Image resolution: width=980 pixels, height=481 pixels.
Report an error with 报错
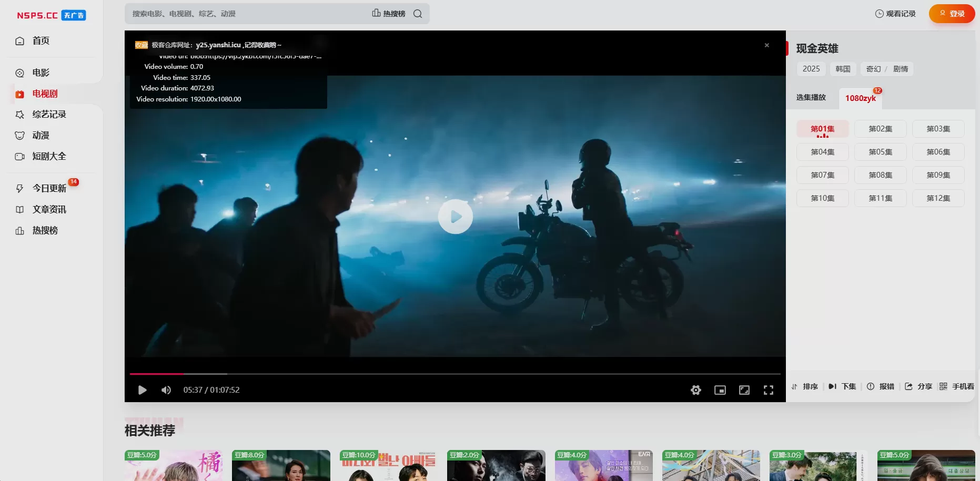point(881,386)
